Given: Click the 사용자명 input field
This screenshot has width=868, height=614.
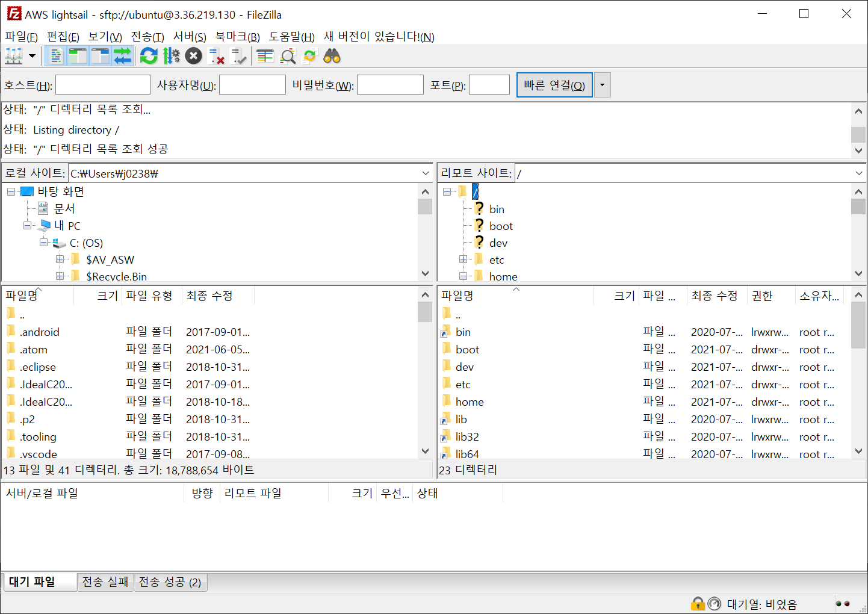Looking at the screenshot, I should [x=252, y=85].
